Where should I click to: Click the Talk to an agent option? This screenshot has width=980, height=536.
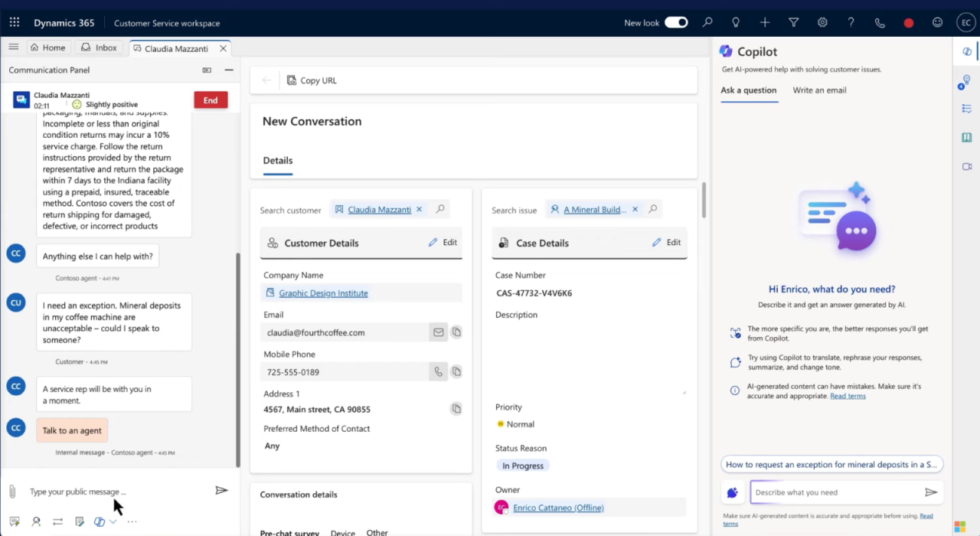(71, 430)
